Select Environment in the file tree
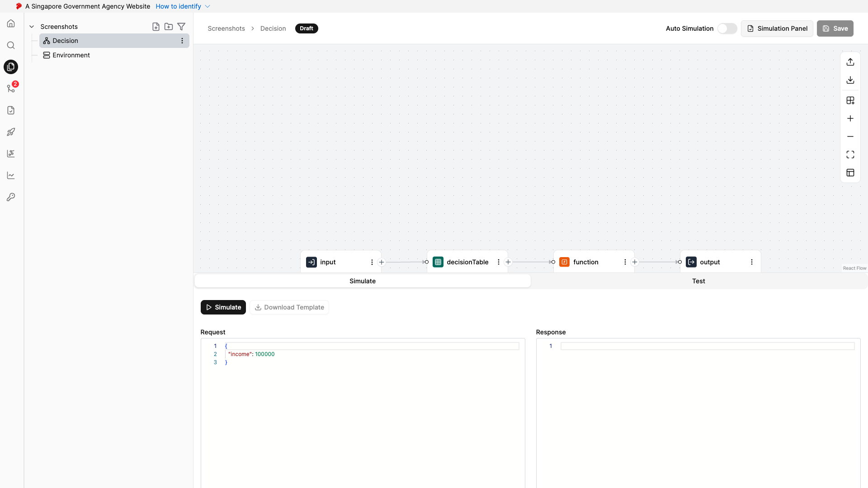 (x=114, y=55)
